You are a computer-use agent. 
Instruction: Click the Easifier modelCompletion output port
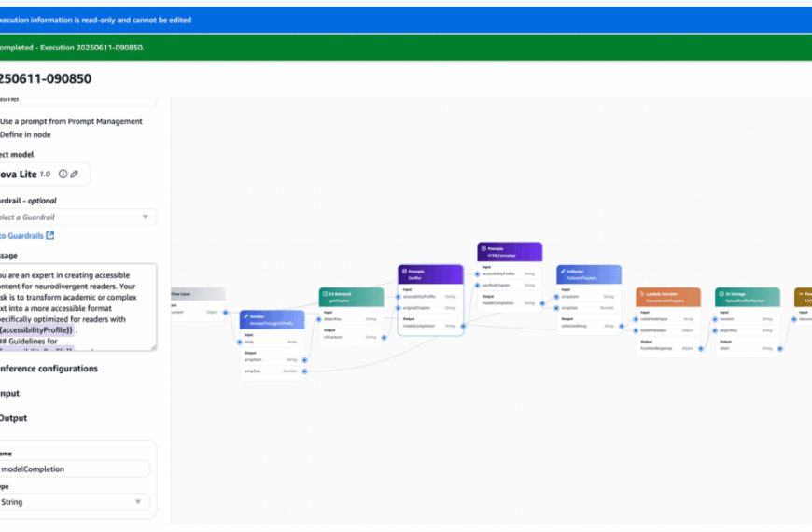[463, 327]
